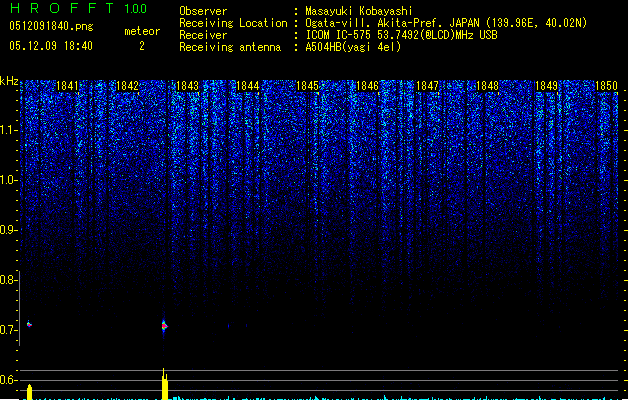This screenshot has width=629, height=400.
Task: Click the date stamp 05.12.09 18:40
Action: click(51, 46)
